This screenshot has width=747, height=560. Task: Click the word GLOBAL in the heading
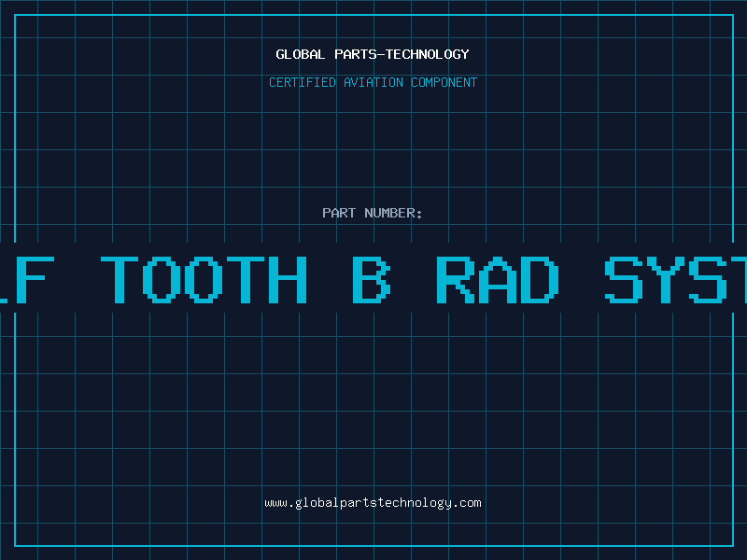300,54
